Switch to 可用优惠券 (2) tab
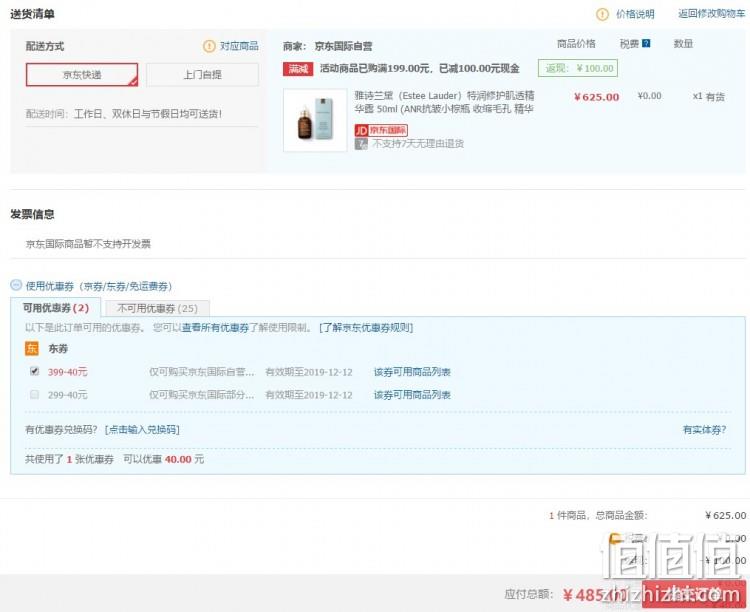This screenshot has height=612, width=750. [55, 308]
